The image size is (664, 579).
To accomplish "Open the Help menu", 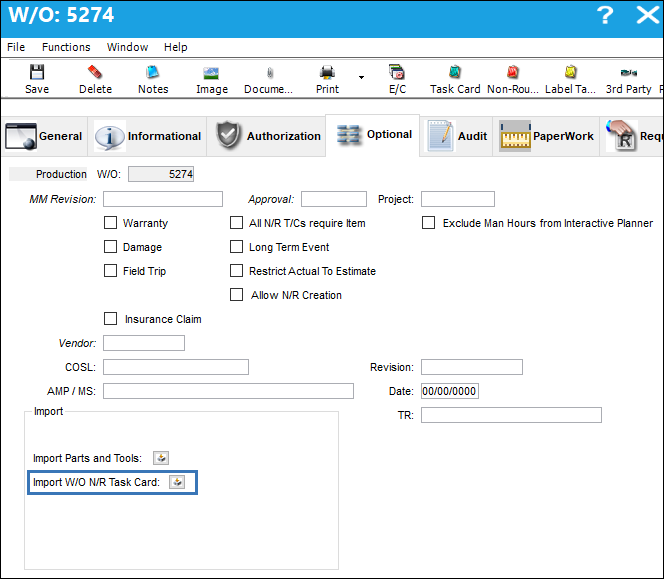I will pos(176,47).
